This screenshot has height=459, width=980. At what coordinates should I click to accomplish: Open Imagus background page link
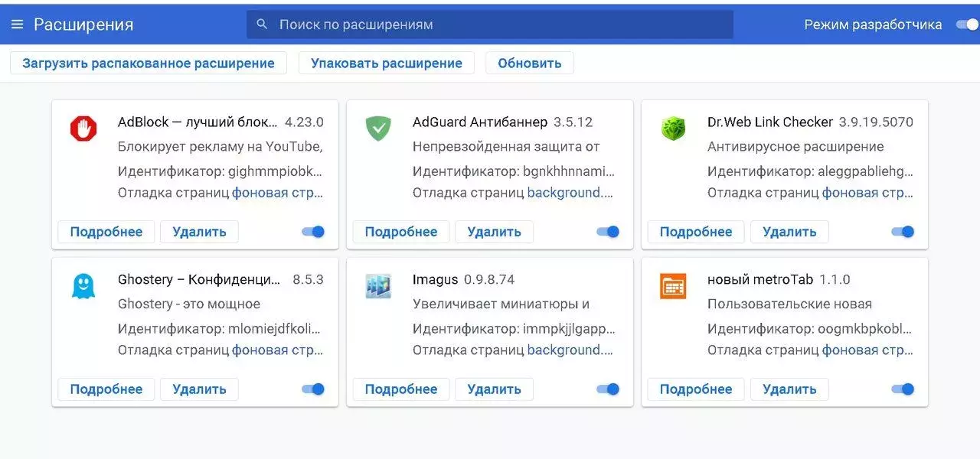[x=570, y=350]
